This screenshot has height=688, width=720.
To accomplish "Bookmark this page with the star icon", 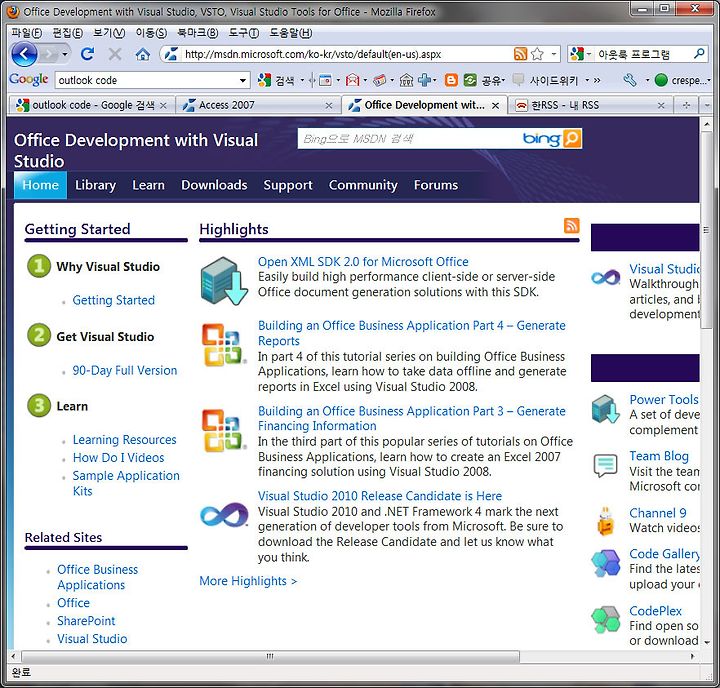I will coord(537,54).
